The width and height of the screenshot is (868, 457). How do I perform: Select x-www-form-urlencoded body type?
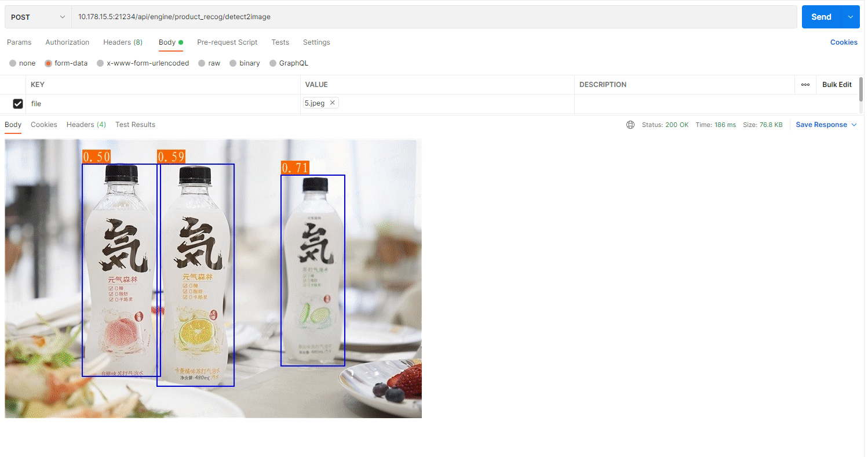point(143,63)
